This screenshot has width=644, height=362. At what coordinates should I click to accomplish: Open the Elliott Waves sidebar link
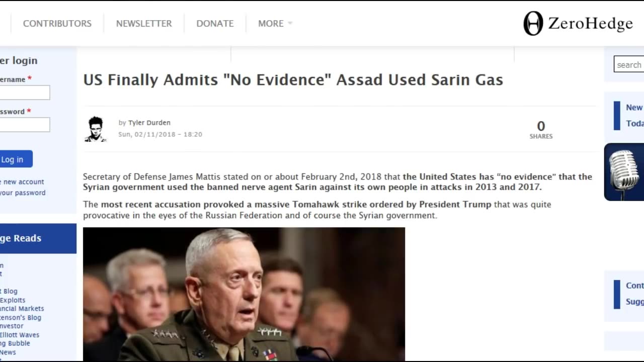pyautogui.click(x=20, y=335)
